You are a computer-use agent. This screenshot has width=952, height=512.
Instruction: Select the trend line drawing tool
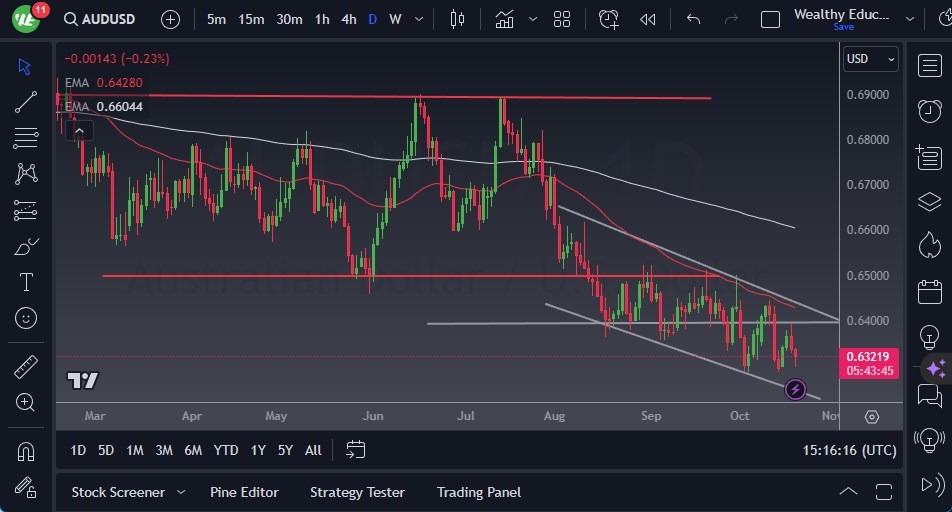click(26, 101)
